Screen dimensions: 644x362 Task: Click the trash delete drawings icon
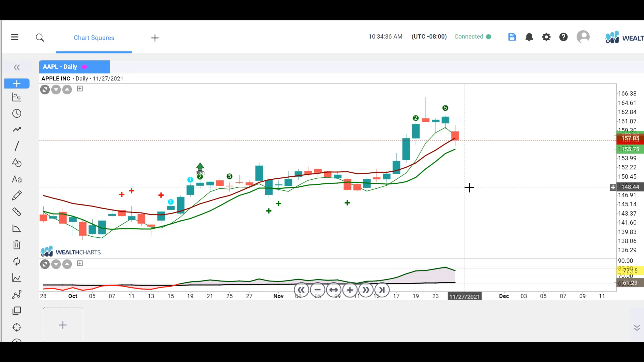[x=17, y=245]
